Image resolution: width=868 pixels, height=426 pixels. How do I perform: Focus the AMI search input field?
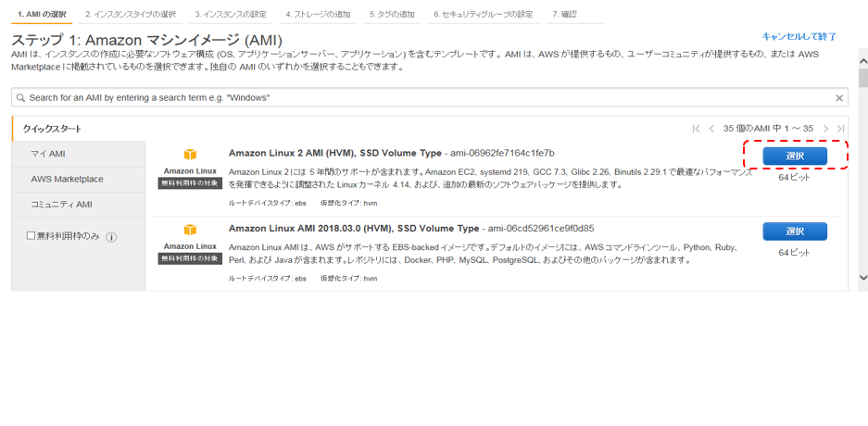coord(430,98)
